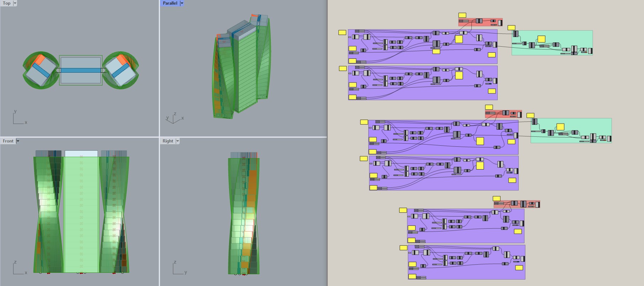Click yellow panel inside the upper green group
644x286 pixels.
click(x=542, y=39)
